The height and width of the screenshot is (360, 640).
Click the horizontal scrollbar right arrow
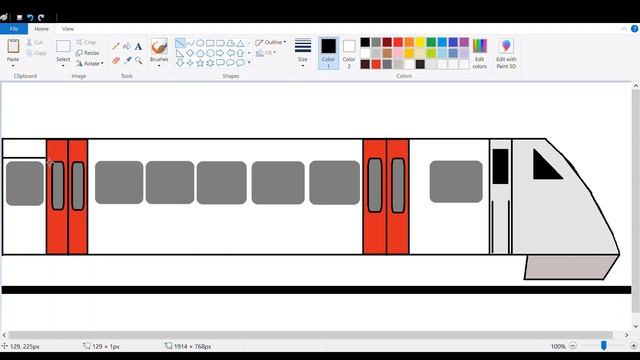click(x=627, y=335)
